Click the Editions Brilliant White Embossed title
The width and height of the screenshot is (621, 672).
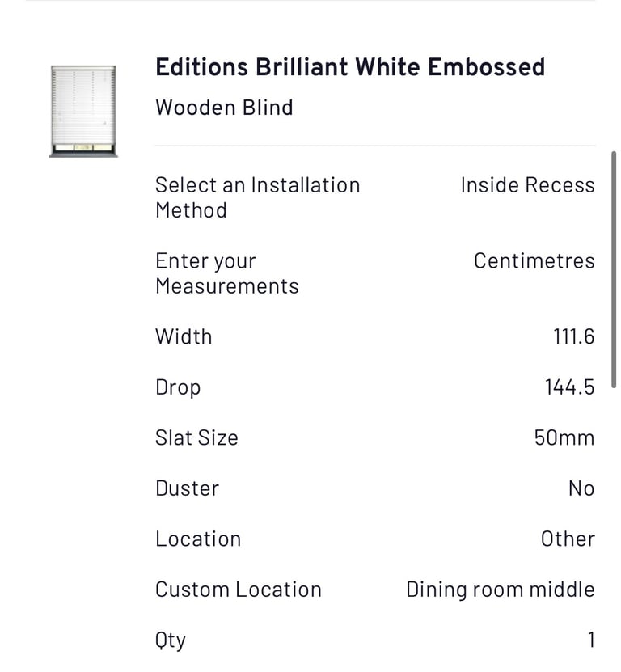[350, 67]
